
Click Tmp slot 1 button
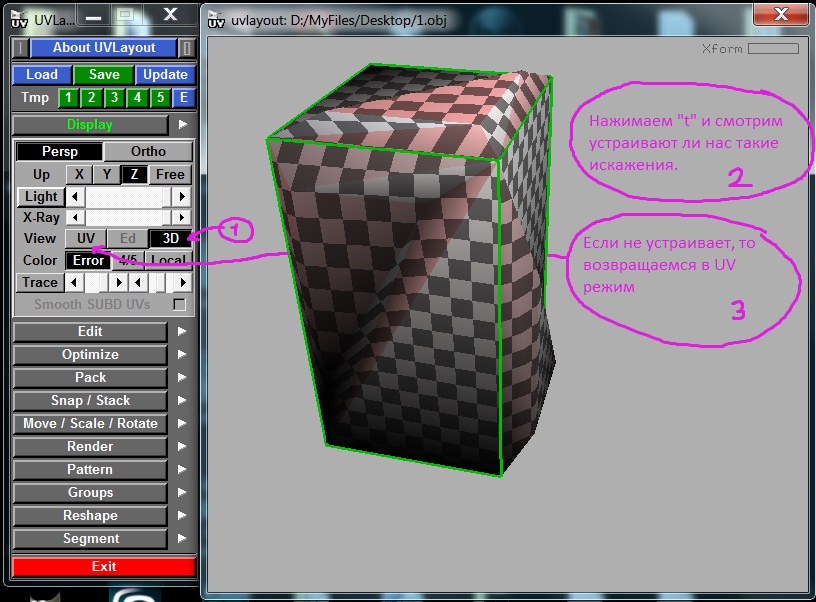[x=68, y=98]
